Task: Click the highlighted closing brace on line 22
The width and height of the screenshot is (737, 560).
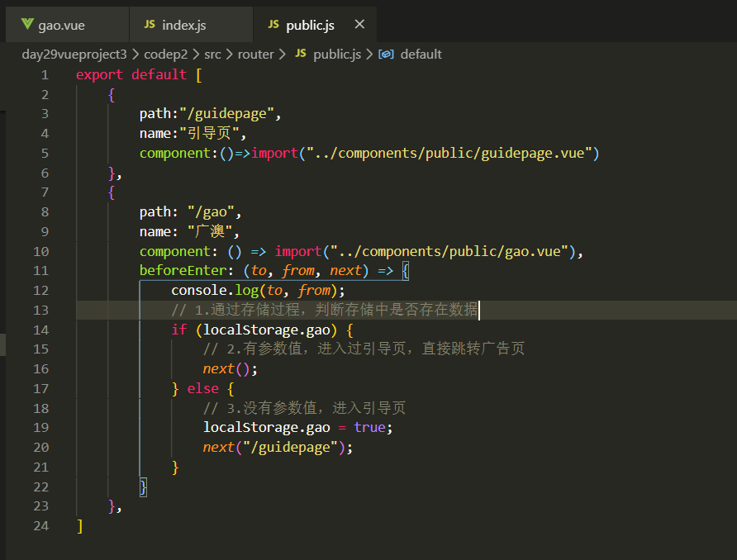Action: click(x=144, y=487)
